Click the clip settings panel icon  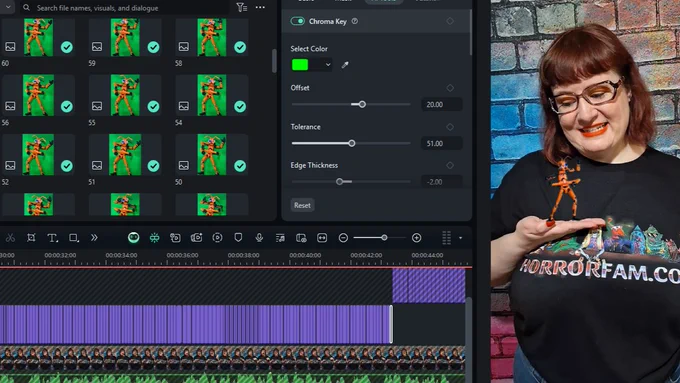click(x=301, y=238)
